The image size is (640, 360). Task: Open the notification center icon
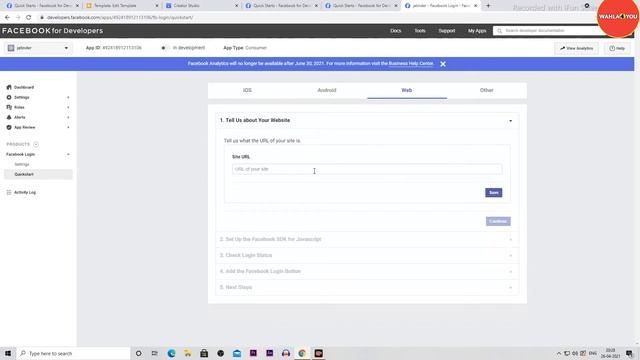[629, 353]
